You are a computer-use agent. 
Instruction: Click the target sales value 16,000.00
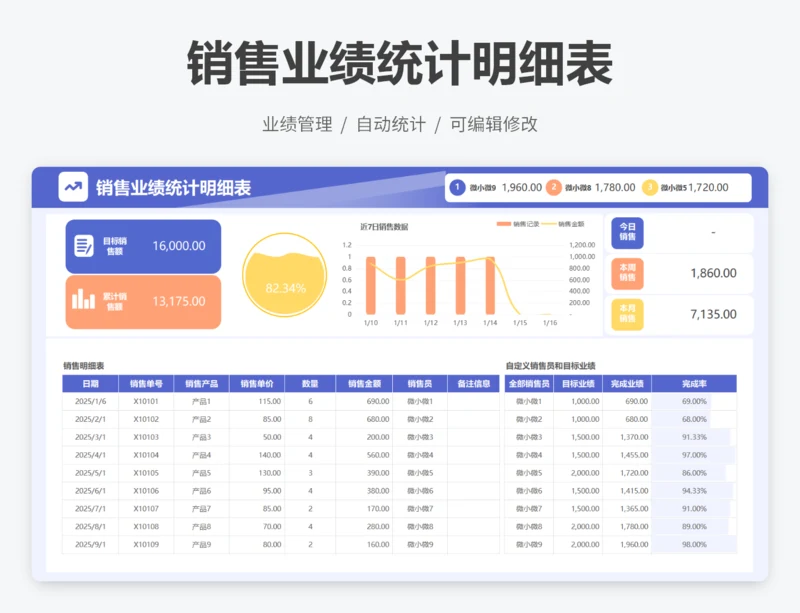coord(179,246)
